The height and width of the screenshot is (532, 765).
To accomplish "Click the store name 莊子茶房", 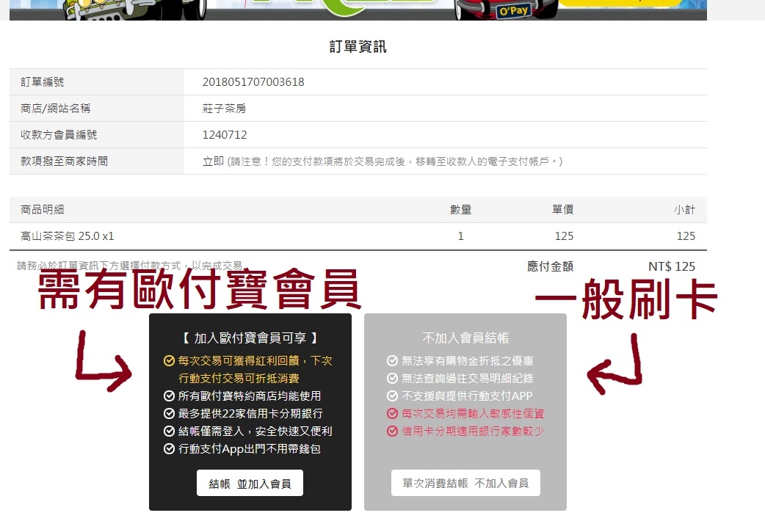I will pyautogui.click(x=224, y=109).
